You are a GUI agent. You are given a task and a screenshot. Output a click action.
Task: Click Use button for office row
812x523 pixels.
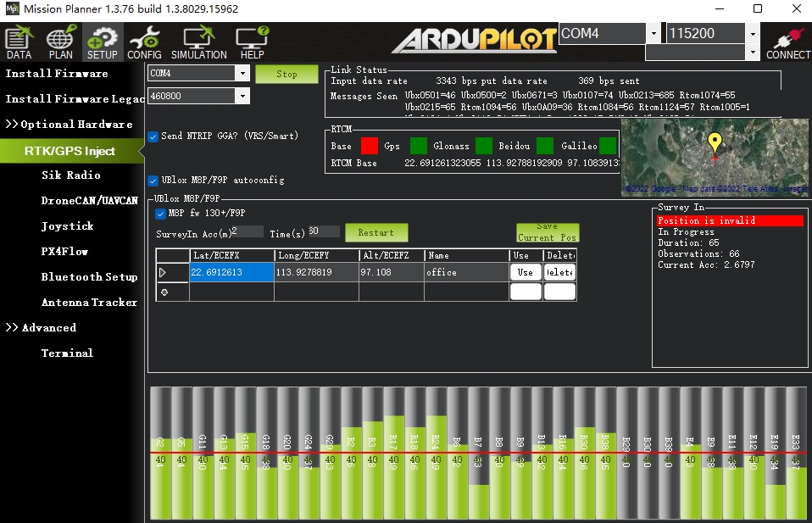(526, 272)
